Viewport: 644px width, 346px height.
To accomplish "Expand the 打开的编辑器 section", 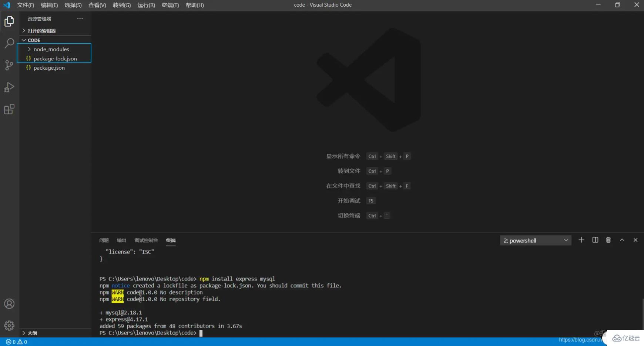I will pos(56,31).
